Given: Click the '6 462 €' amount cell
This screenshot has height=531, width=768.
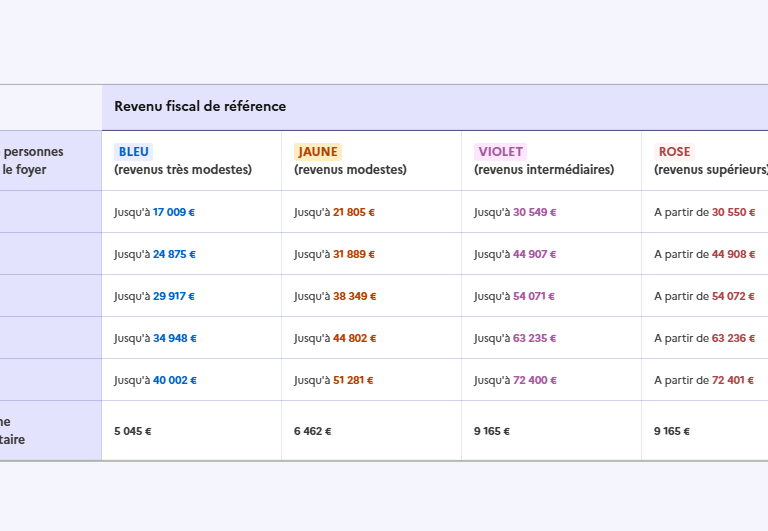Looking at the screenshot, I should tap(312, 431).
